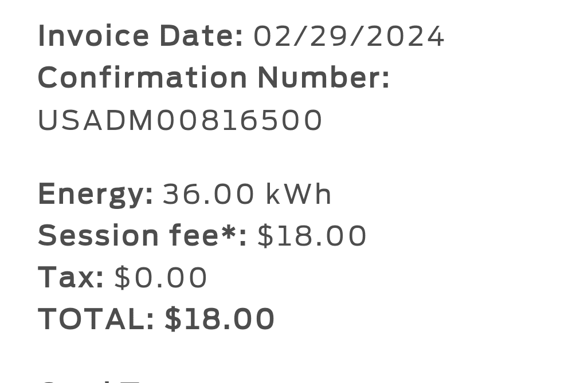Click the "Tax:" label

[x=71, y=278]
